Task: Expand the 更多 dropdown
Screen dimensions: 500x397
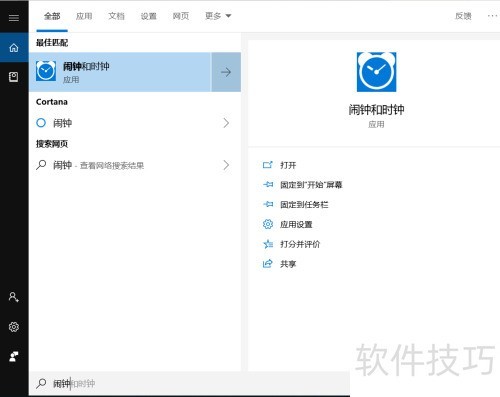Action: 218,16
